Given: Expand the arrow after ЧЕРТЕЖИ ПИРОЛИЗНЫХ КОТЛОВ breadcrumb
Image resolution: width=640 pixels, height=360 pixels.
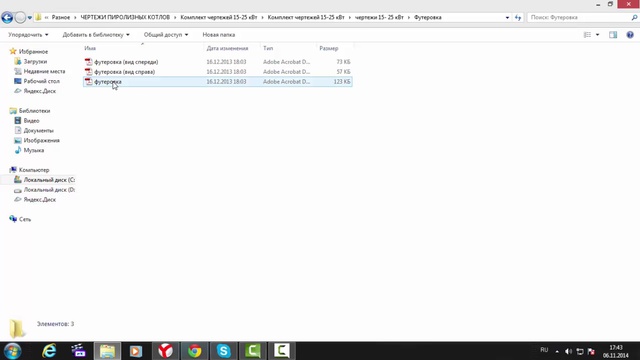Looking at the screenshot, I should coord(175,18).
